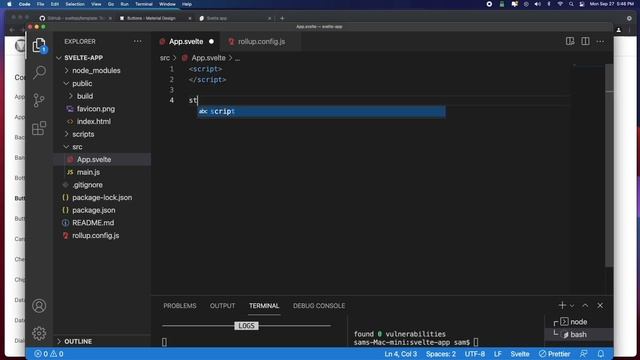The height and width of the screenshot is (360, 640).
Task: Open index.html in explorer
Action: click(93, 121)
